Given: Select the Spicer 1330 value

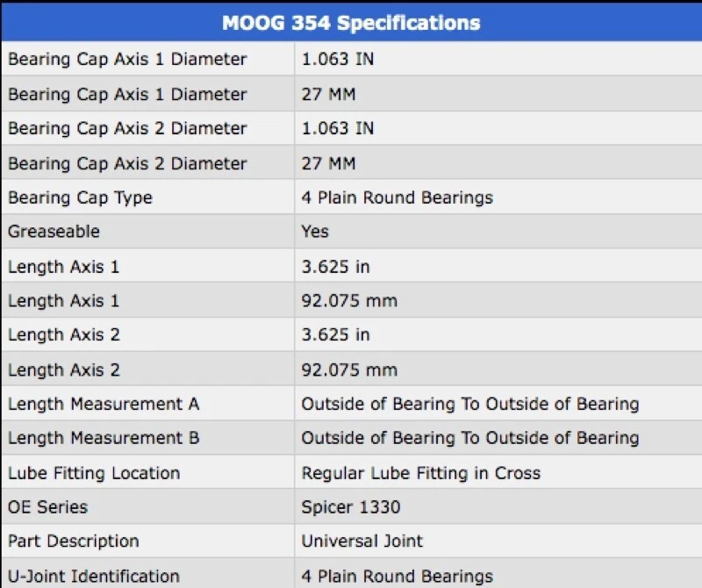Looking at the screenshot, I should [350, 507].
